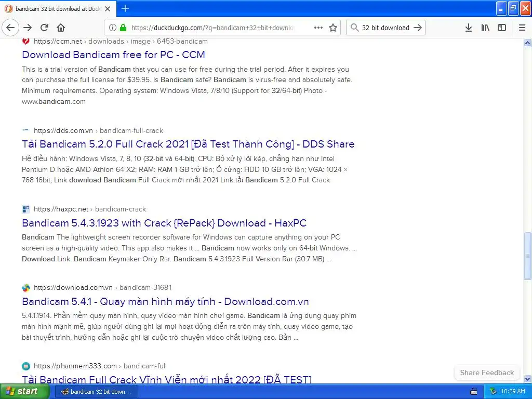Open Tải Bandicam 5.2.0 Full Crack result
Viewport: 532px width, 399px height.
[188, 144]
